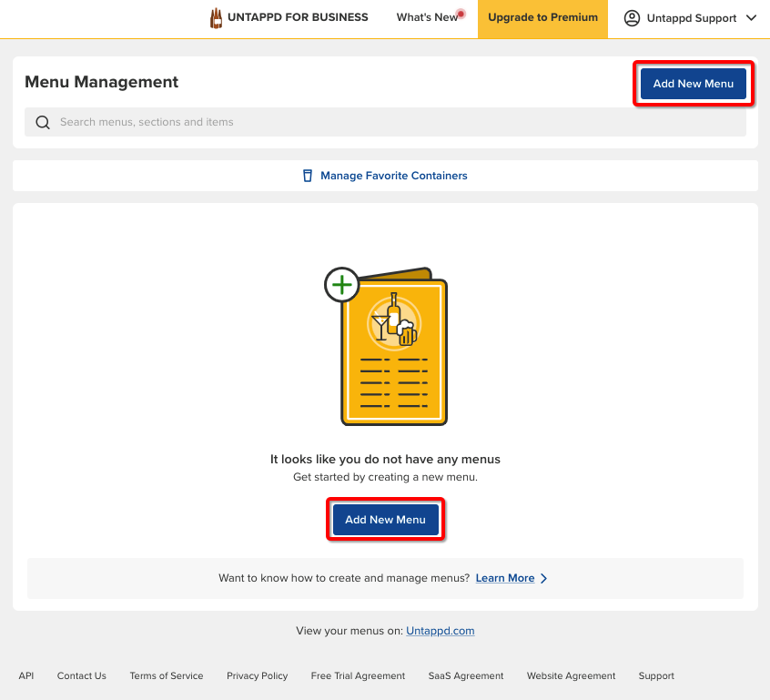The height and width of the screenshot is (700, 770).
Task: Click the Menu Management heading
Action: point(102,82)
